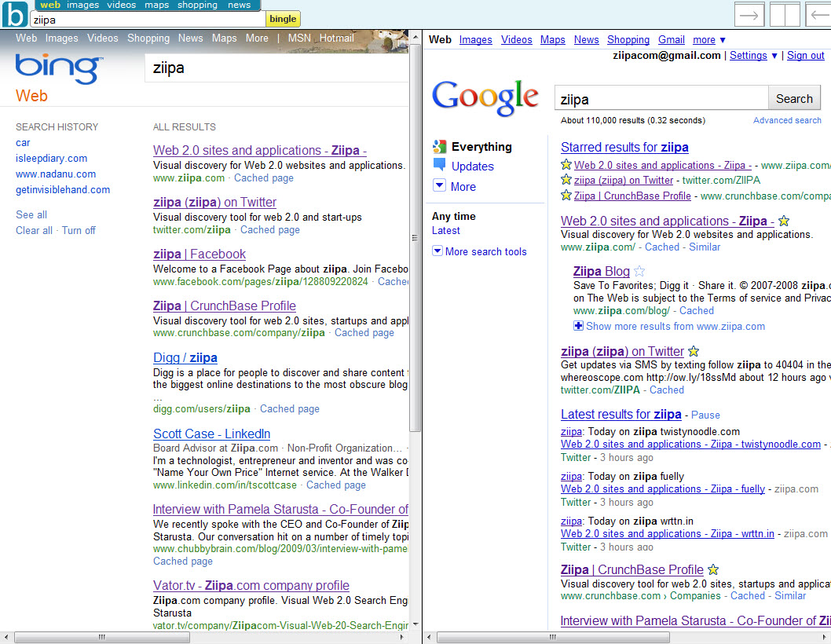Select the Bingle 'news' tab
Image resolution: width=831 pixels, height=644 pixels.
239,5
